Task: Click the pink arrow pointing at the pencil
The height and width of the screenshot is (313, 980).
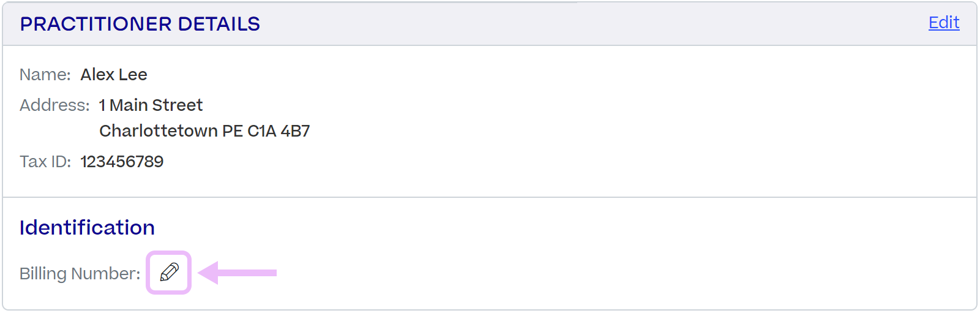Action: 238,273
